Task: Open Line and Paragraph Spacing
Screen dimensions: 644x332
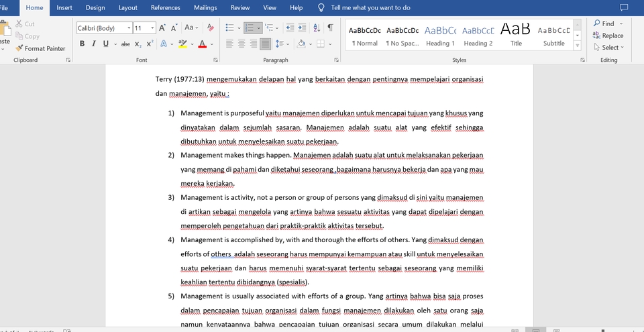Action: coord(279,44)
